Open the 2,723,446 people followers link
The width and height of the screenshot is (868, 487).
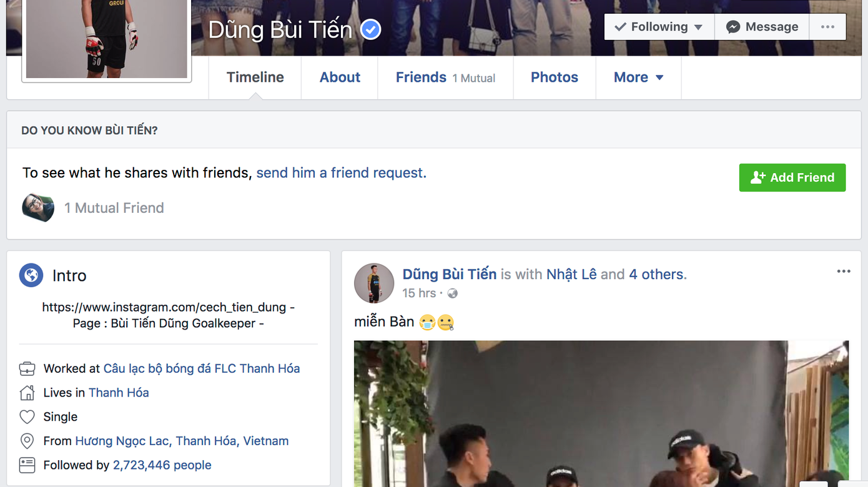[x=162, y=465]
